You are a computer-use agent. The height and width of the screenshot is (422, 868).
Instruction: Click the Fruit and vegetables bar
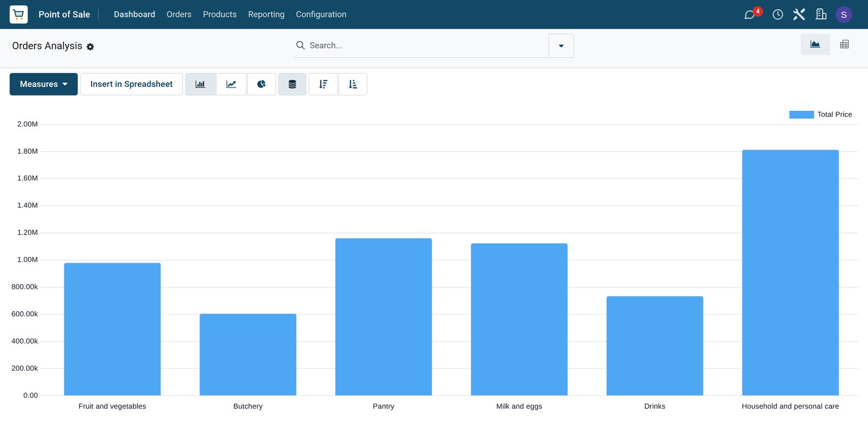[112, 329]
